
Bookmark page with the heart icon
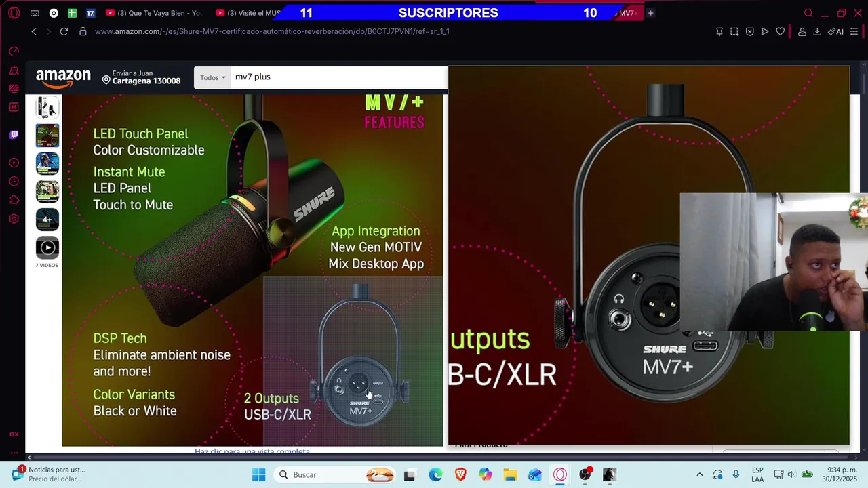pos(781,31)
